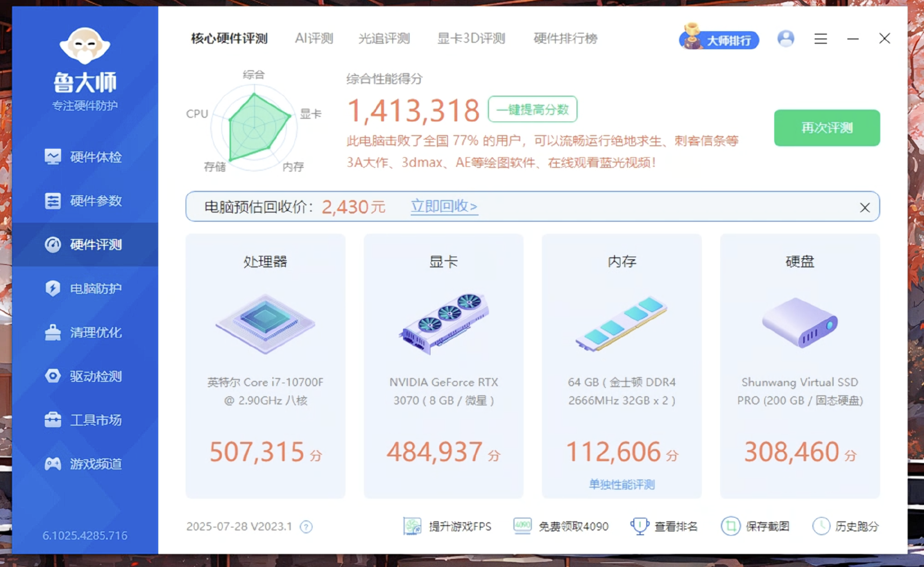This screenshot has height=567, width=924.
Task: Switch to 核心硬件评测 tab
Action: pos(229,38)
